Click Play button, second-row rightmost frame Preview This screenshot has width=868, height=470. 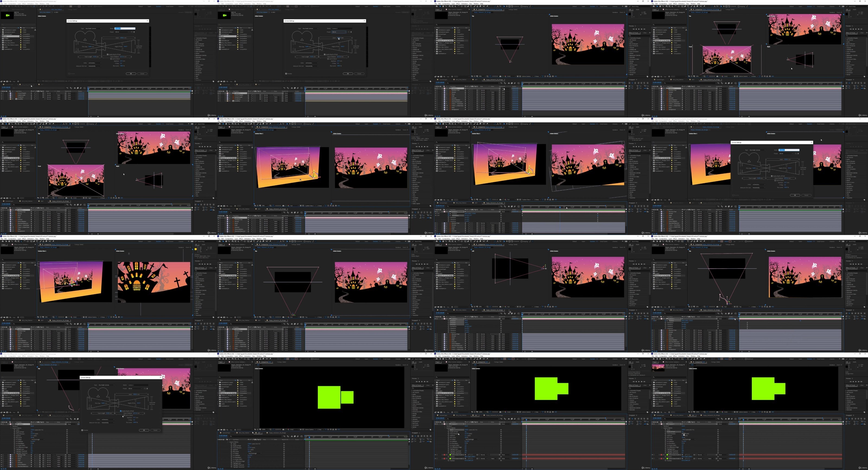[856, 147]
